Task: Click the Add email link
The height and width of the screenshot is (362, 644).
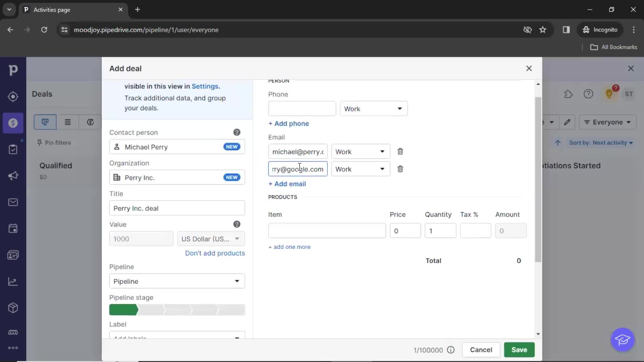Action: (x=287, y=183)
